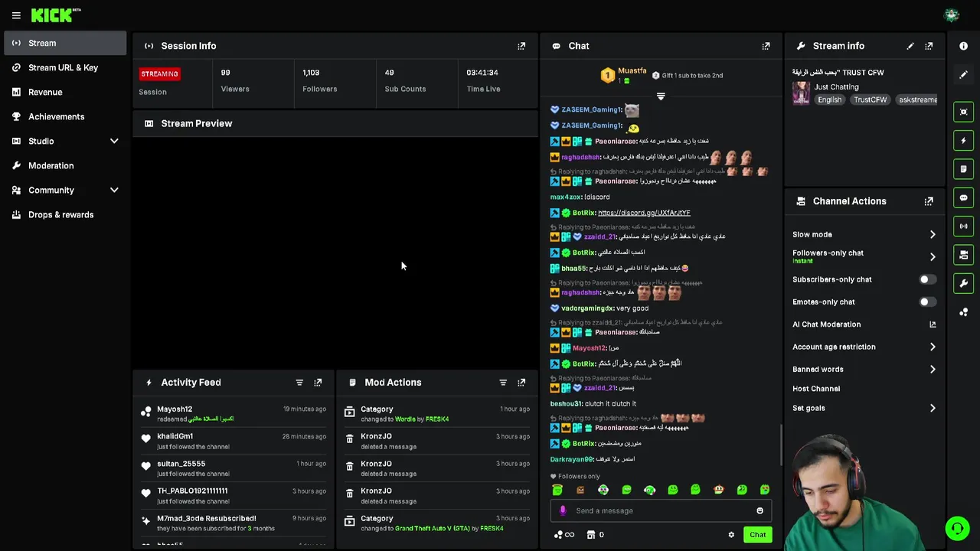
Task: Click the English tag in Stream info
Action: click(x=829, y=100)
